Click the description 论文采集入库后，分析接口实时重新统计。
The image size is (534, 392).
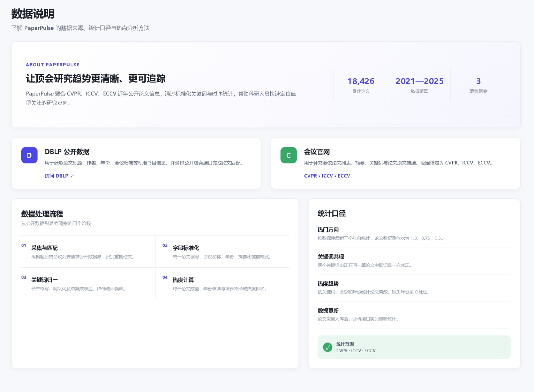359,319
